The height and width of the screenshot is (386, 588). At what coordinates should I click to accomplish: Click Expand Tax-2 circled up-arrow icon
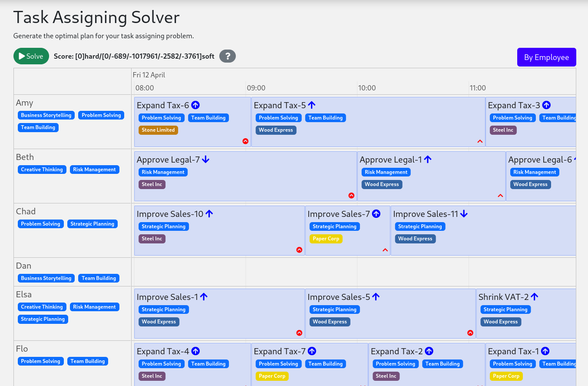(x=429, y=351)
